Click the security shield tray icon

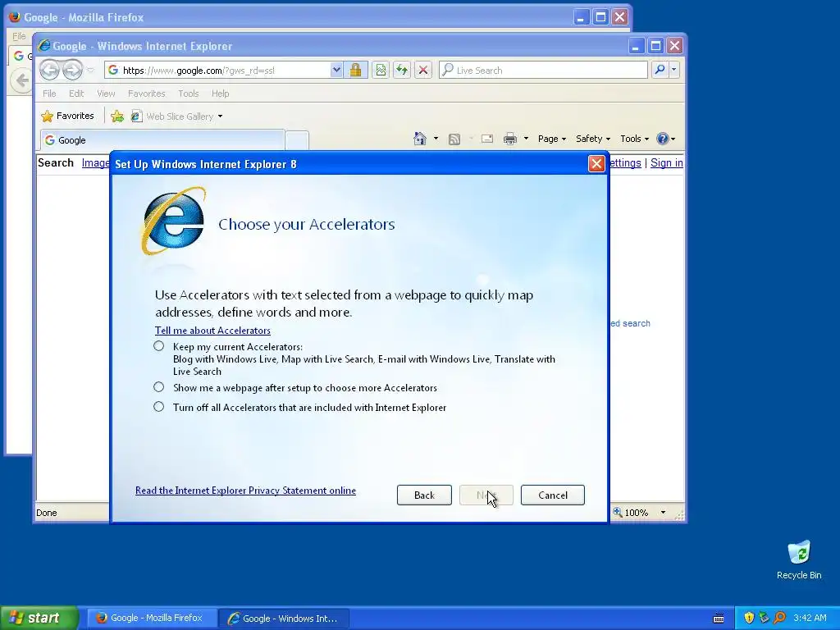click(x=749, y=618)
